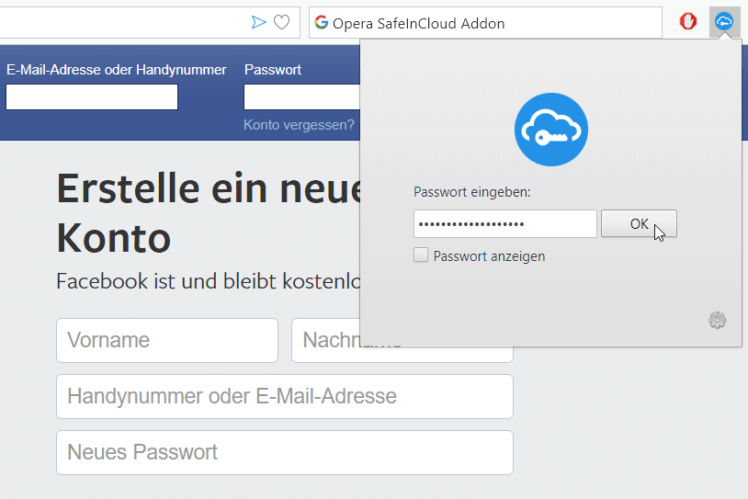Screen dimensions: 748x499
Task: Click the SafeInCloud extension toolbar icon
Action: coord(724,22)
